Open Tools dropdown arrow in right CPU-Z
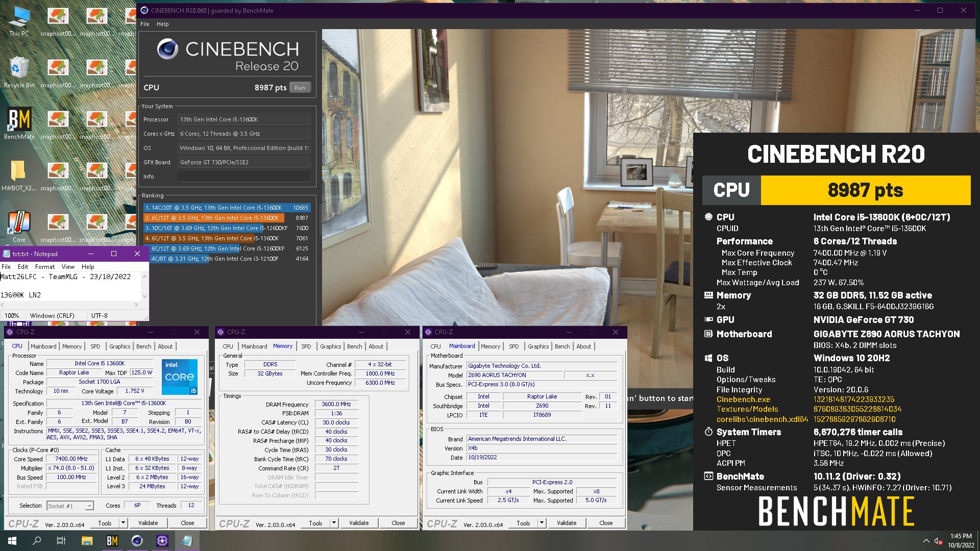The image size is (980, 551). (x=542, y=523)
